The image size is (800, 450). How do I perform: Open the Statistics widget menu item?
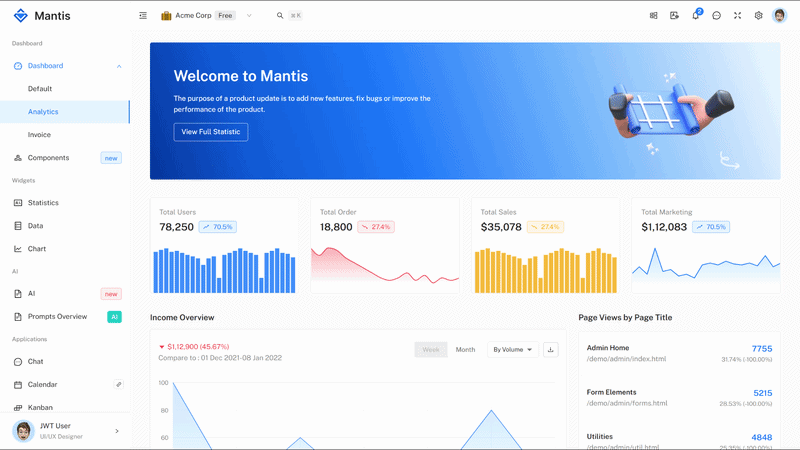(65, 203)
